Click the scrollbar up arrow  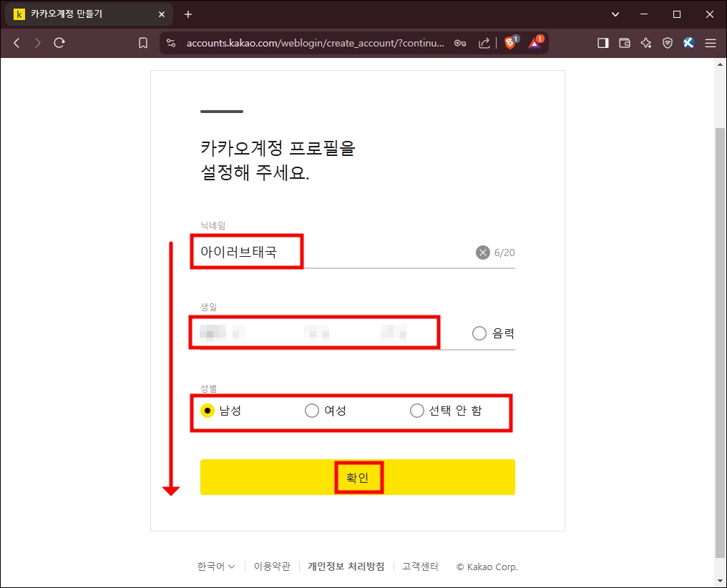[x=720, y=64]
